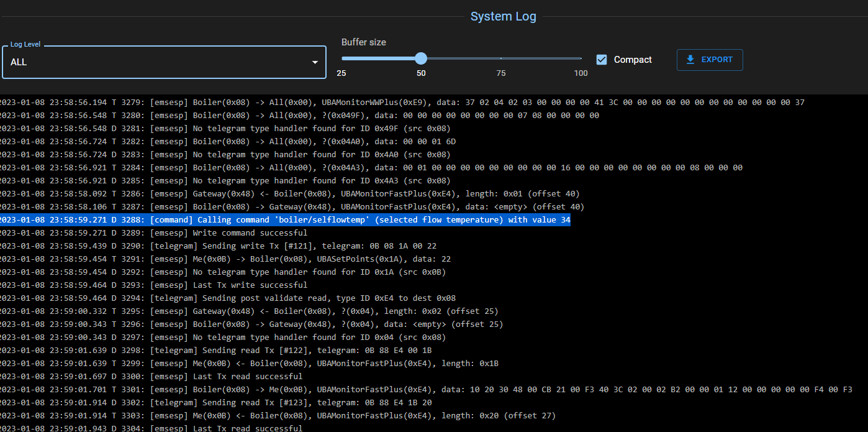Viewport: 868px width, 432px height.
Task: Click the 100 label under the slider
Action: click(580, 73)
